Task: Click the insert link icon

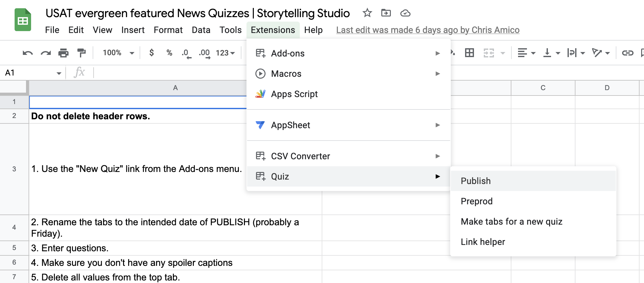Action: (628, 53)
